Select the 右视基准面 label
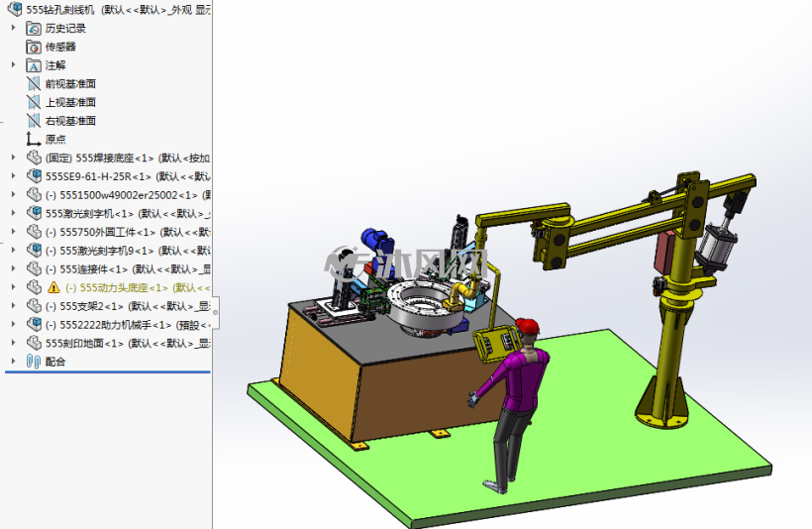Image resolution: width=812 pixels, height=529 pixels. click(70, 121)
